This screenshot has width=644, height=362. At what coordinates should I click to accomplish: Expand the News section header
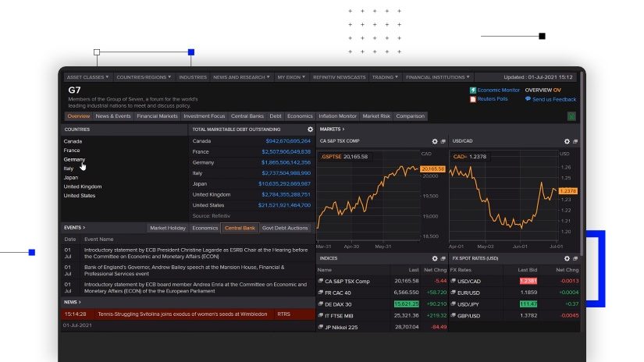click(x=73, y=302)
